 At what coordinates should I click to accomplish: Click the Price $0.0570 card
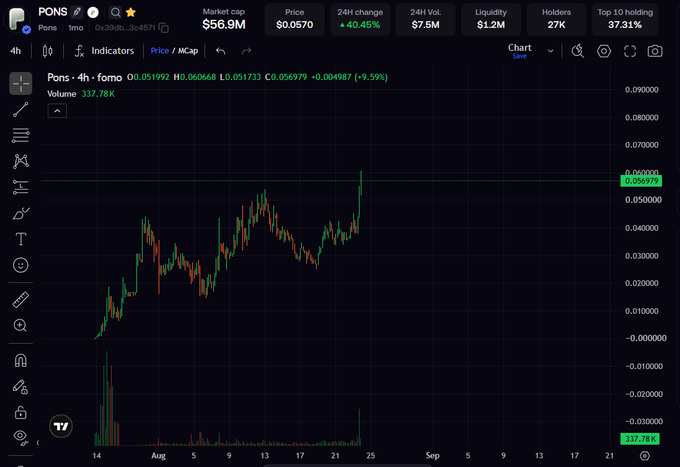[x=294, y=19]
